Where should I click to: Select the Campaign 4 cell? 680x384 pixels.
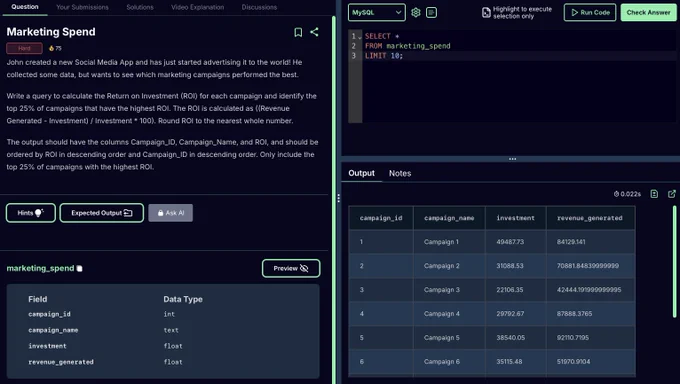449,314
